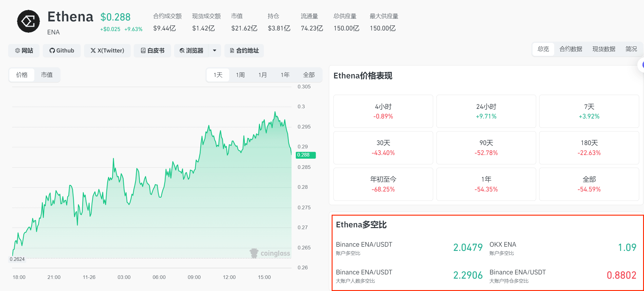Open the 白皮书 whitepaper button

click(152, 51)
